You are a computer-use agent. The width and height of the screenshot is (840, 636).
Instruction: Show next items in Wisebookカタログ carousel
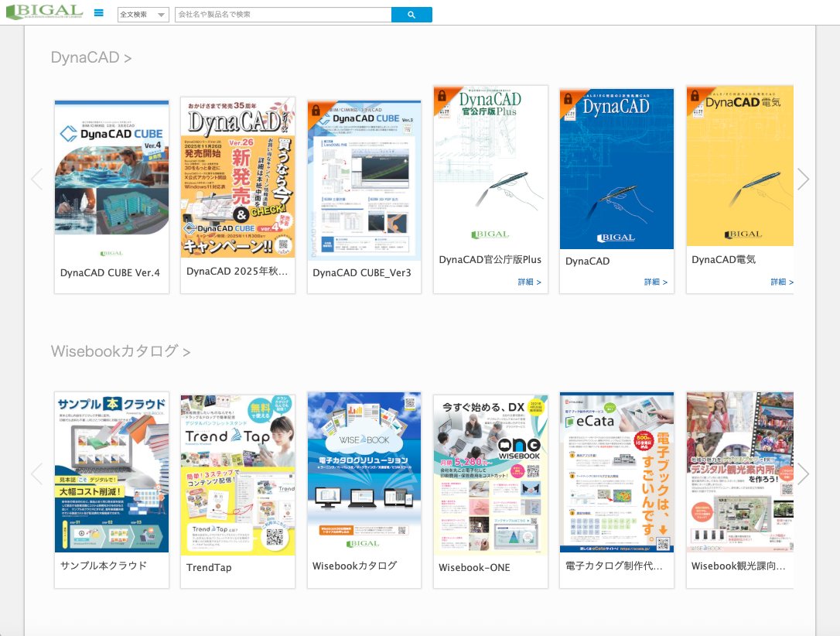(803, 474)
